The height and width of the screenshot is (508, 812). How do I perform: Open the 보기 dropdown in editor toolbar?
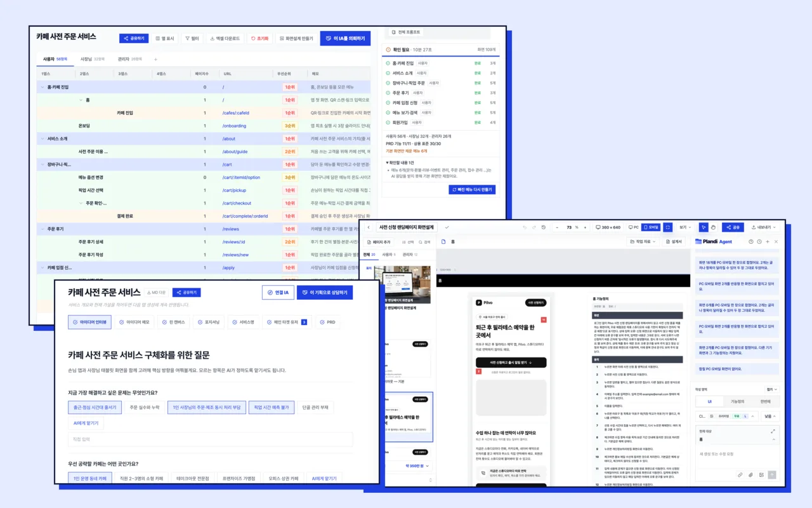[x=685, y=227]
